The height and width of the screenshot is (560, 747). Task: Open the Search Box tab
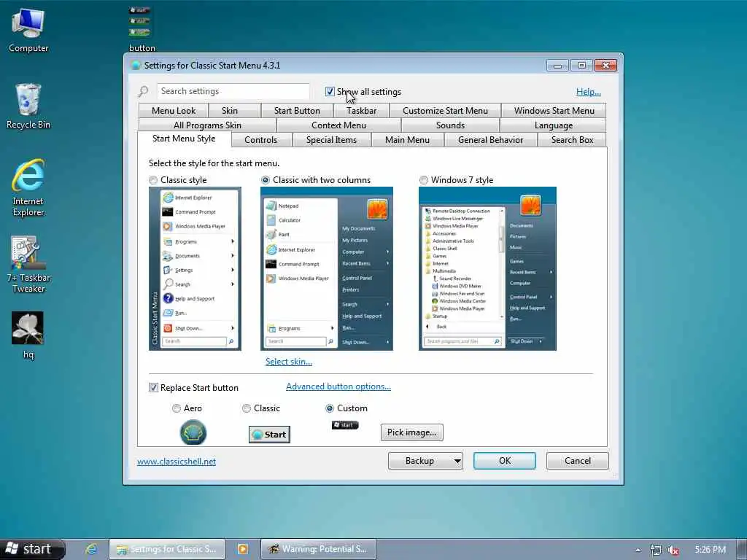click(x=572, y=140)
